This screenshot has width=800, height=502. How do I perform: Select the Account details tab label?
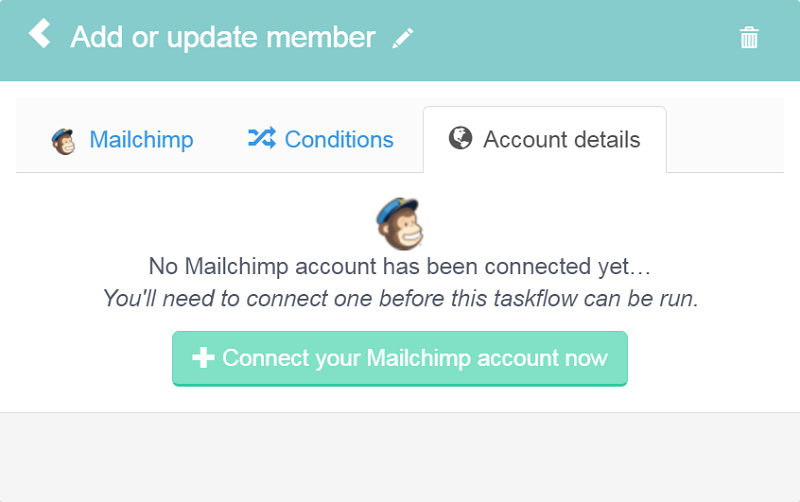click(x=561, y=140)
